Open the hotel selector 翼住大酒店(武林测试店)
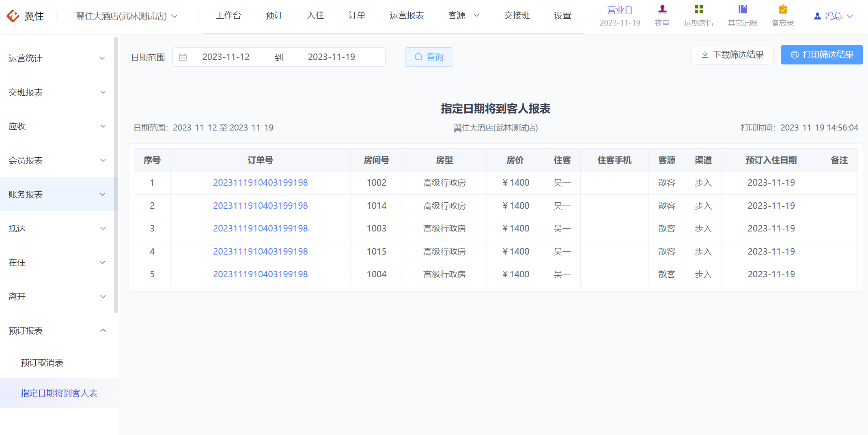This screenshot has height=435, width=868. (x=127, y=16)
